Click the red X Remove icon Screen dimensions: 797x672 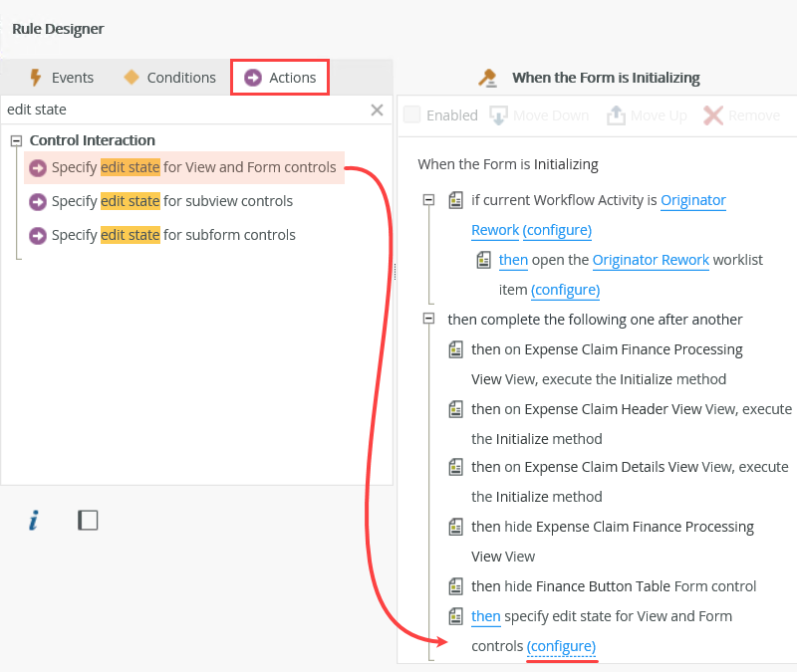pos(713,115)
